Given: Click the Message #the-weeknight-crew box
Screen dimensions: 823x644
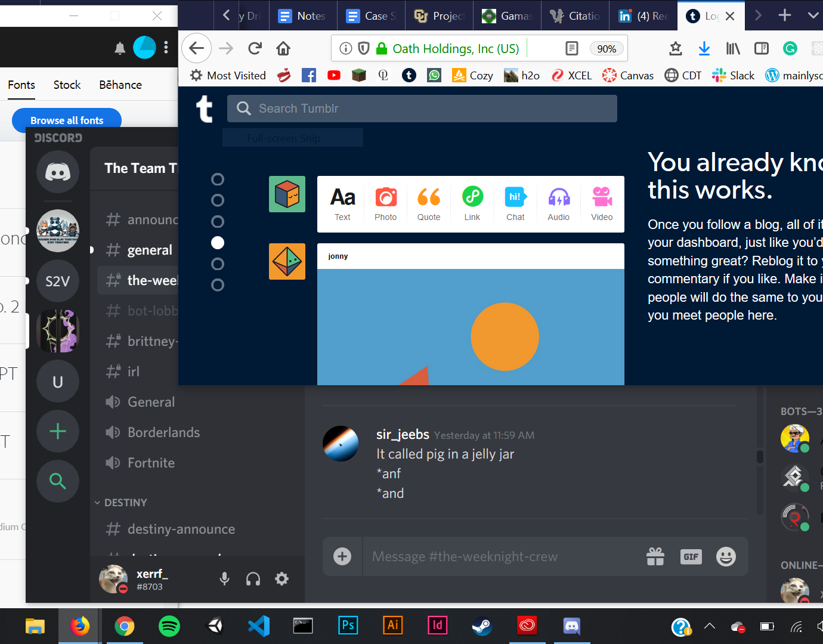Looking at the screenshot, I should (504, 556).
